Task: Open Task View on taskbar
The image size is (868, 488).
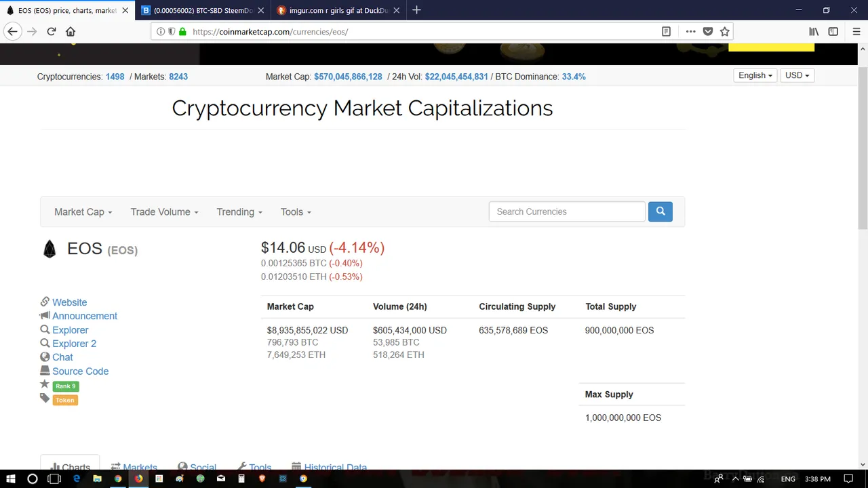Action: pyautogui.click(x=54, y=479)
